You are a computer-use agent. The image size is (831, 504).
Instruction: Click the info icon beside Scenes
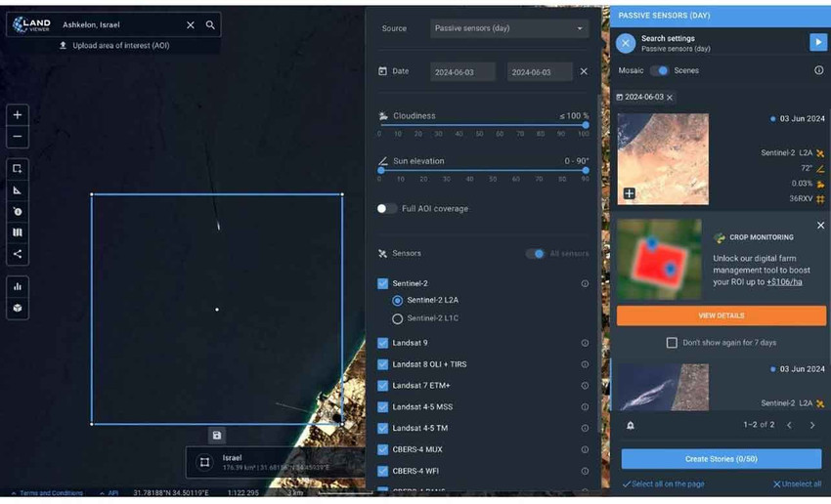tap(819, 70)
